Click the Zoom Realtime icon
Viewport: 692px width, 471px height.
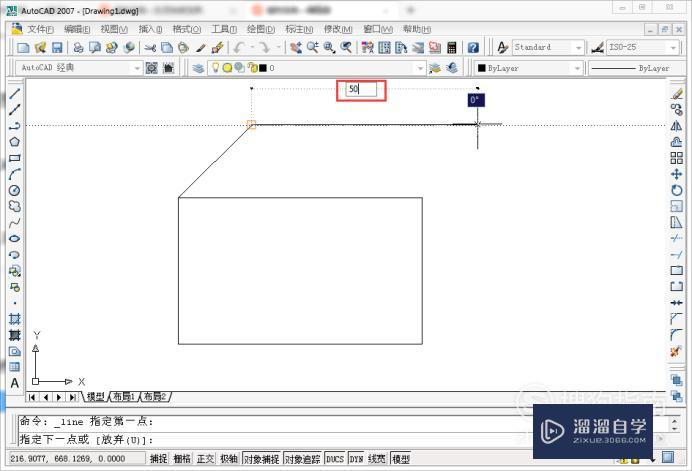pos(313,47)
